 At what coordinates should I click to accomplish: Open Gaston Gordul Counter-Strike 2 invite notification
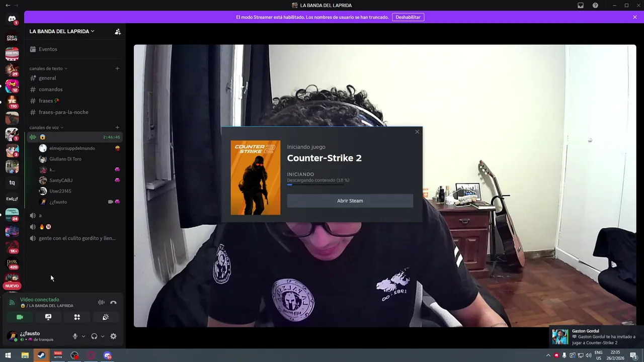tap(596, 337)
